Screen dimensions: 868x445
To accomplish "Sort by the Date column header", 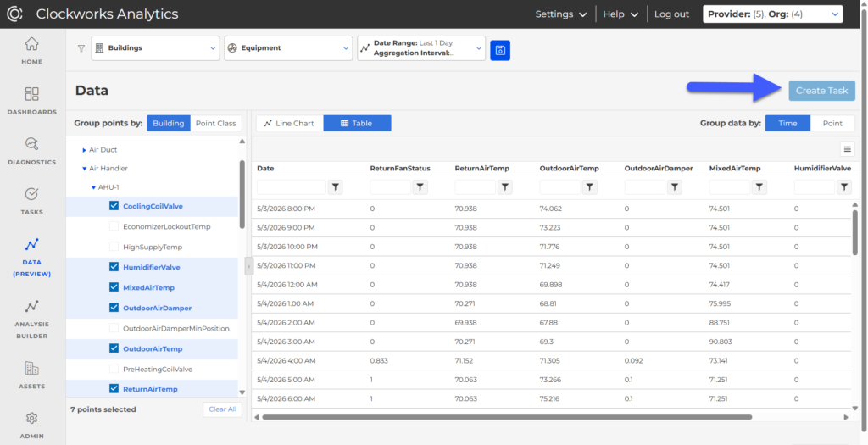I will 265,169.
